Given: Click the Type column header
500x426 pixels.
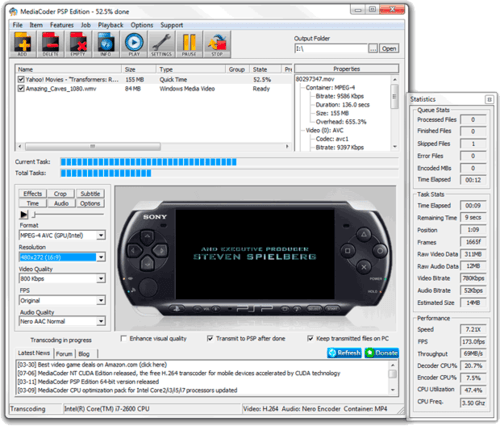Looking at the screenshot, I should pos(191,69).
